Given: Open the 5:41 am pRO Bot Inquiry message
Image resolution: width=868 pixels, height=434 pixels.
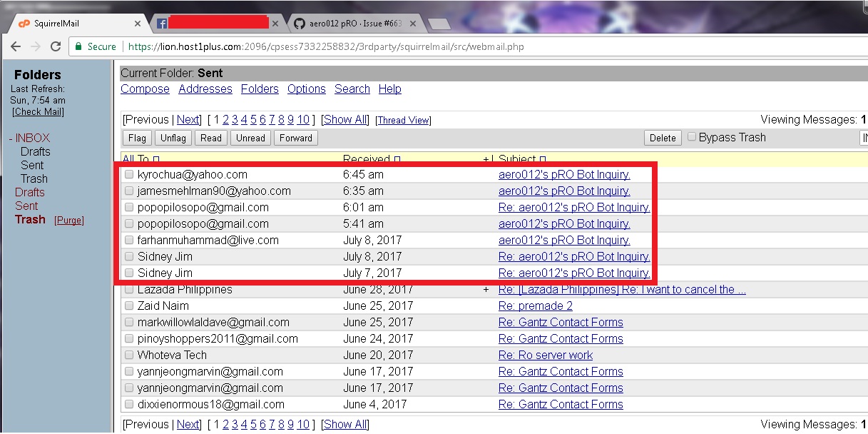Looking at the screenshot, I should (564, 223).
